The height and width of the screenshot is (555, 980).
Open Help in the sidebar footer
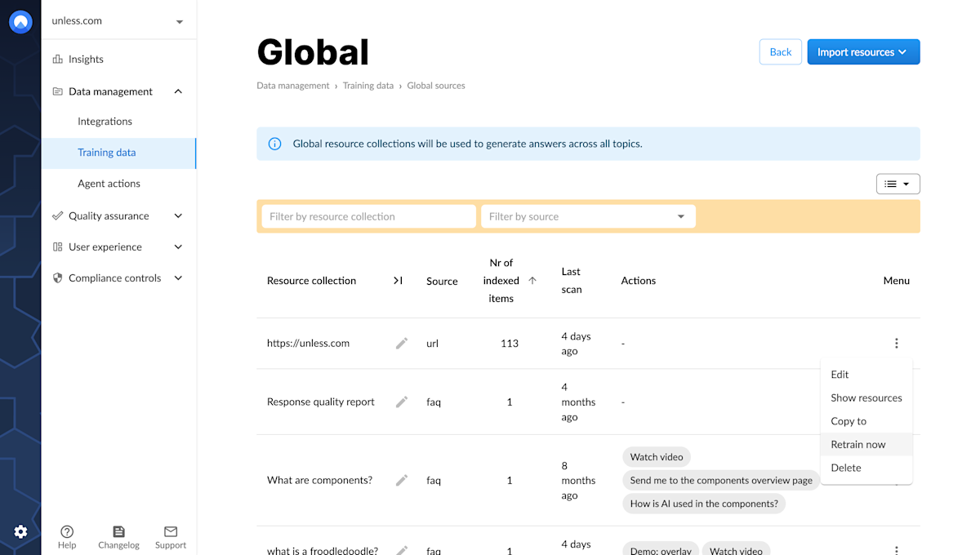(x=67, y=537)
